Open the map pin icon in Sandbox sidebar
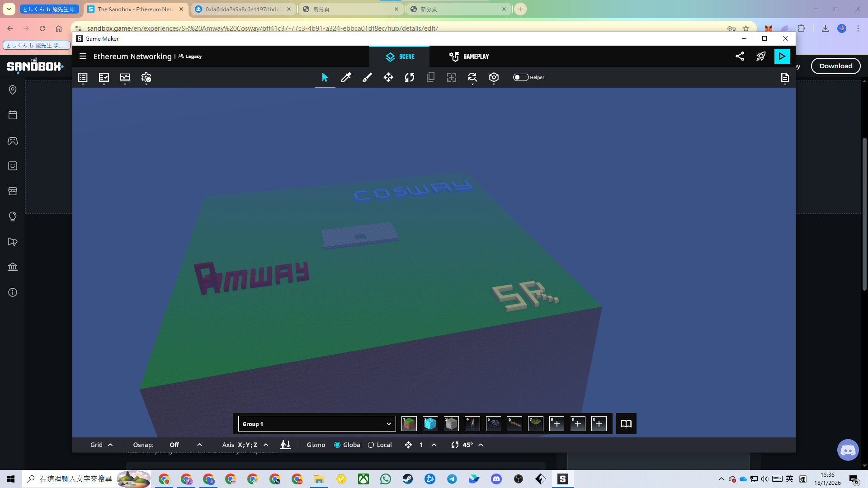Screen dimensions: 868x488 pyautogui.click(x=13, y=90)
